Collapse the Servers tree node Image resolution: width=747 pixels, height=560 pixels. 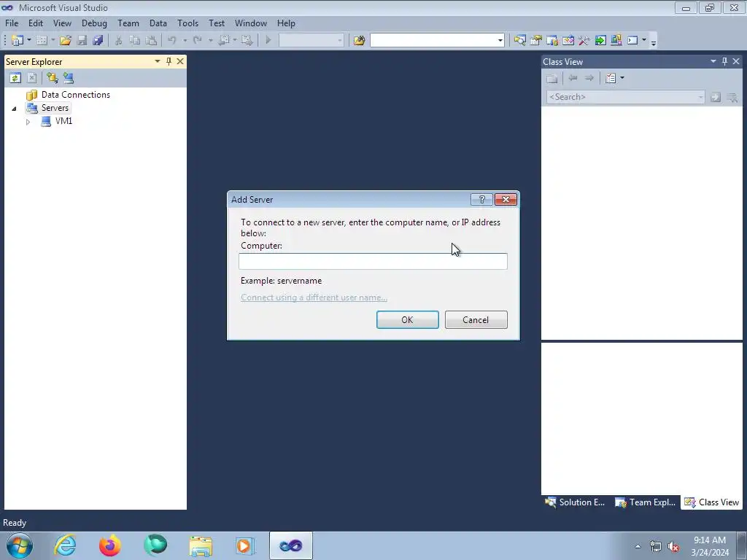click(15, 109)
